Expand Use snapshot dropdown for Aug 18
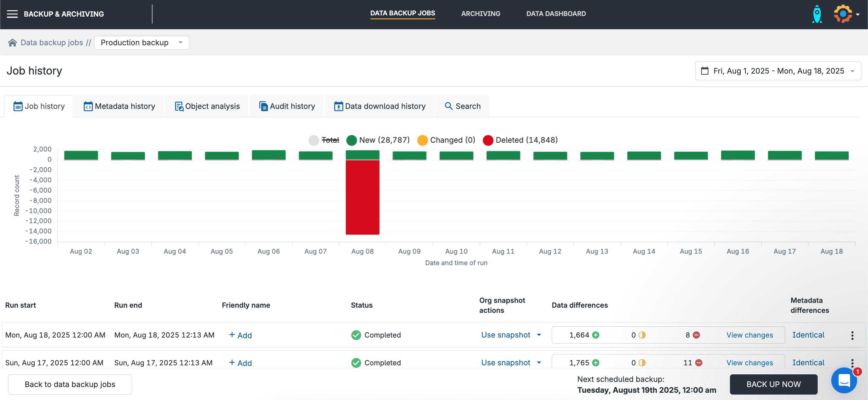The width and height of the screenshot is (868, 400). pos(539,335)
